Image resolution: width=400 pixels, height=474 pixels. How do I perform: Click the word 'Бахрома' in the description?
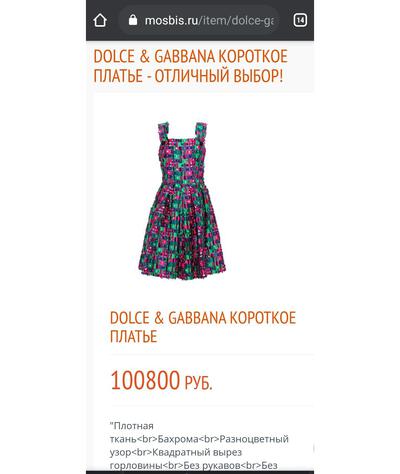(x=178, y=439)
